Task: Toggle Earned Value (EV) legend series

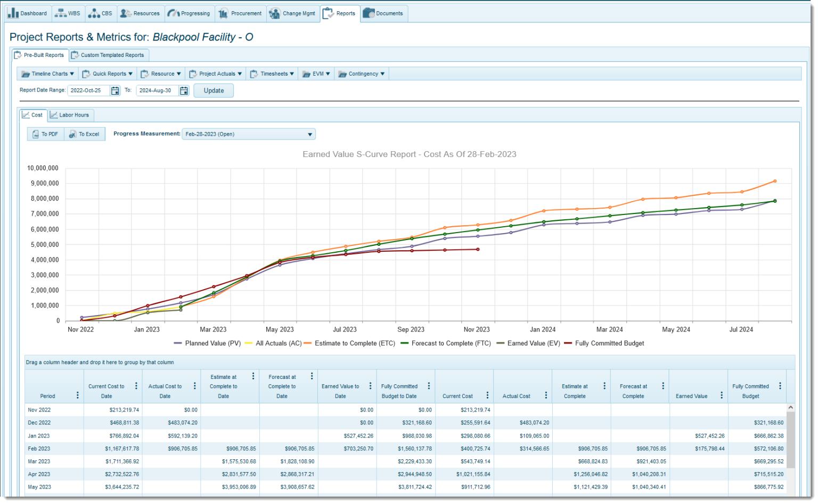Action: (528, 343)
